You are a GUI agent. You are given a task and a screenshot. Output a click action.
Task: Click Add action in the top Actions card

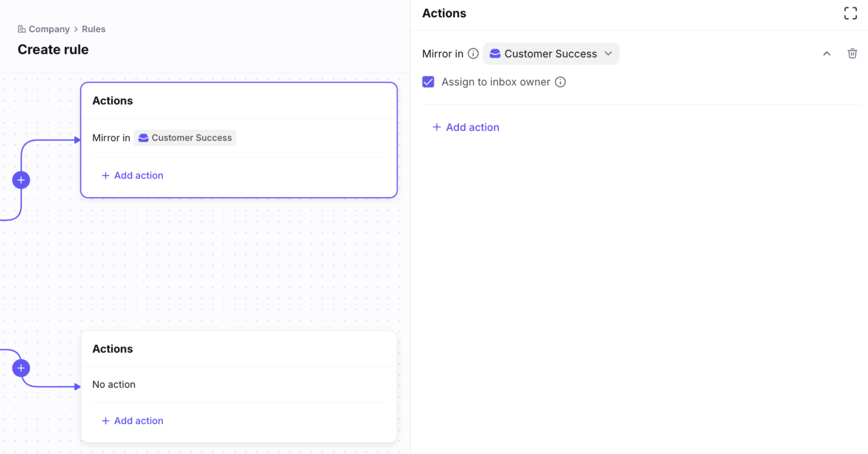pos(132,175)
